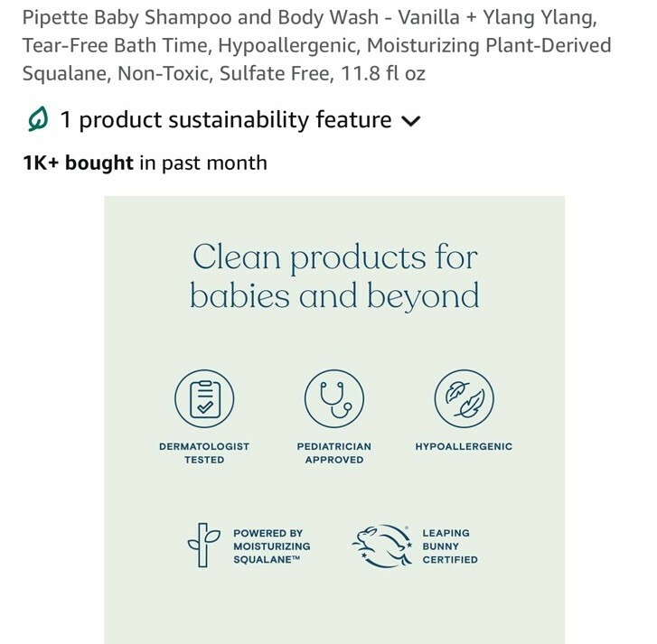
Task: Click the bamboo squalane plant icon
Action: [204, 546]
